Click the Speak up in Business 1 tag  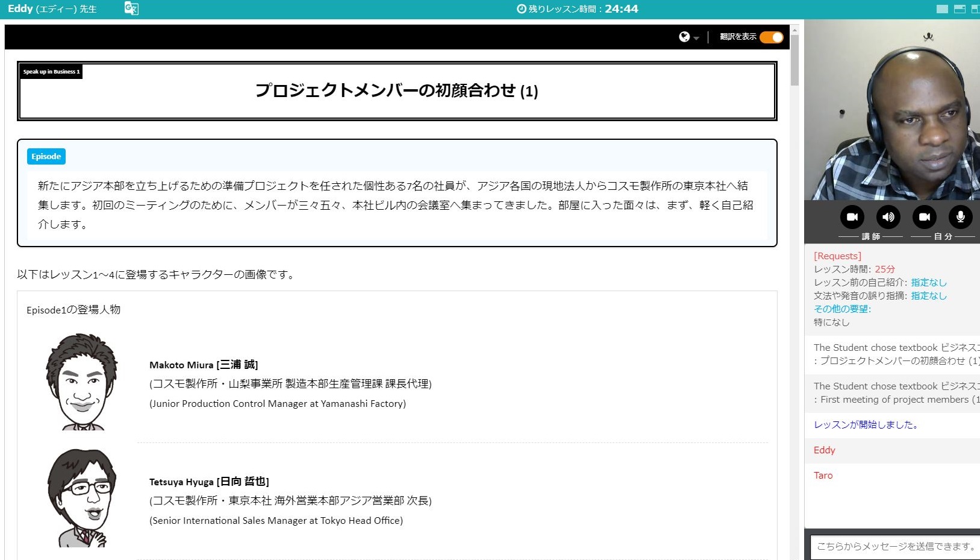tap(51, 72)
